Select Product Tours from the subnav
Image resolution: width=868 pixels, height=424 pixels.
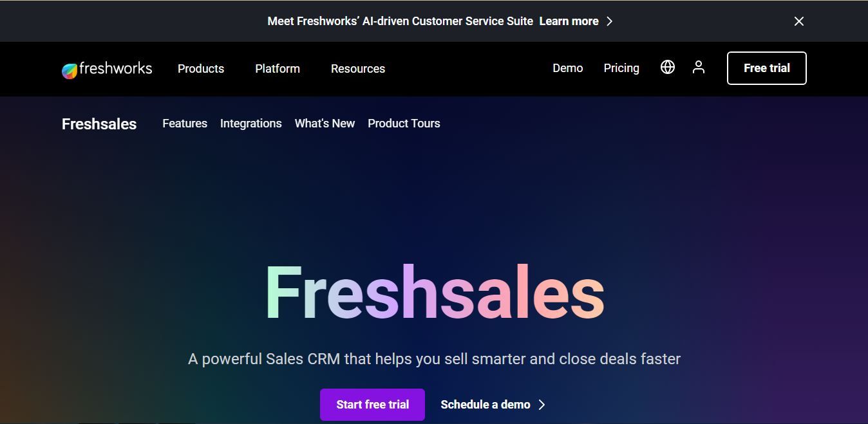coord(404,123)
